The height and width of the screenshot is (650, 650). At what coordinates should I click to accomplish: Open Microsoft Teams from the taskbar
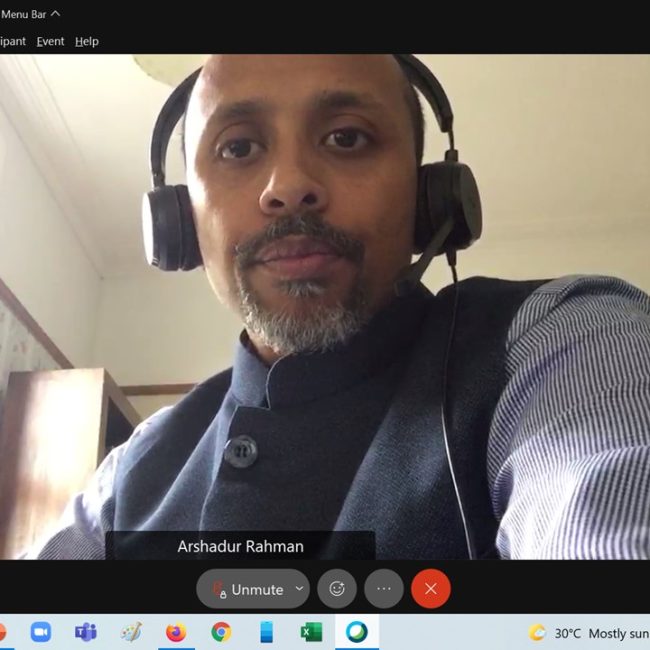click(x=86, y=633)
